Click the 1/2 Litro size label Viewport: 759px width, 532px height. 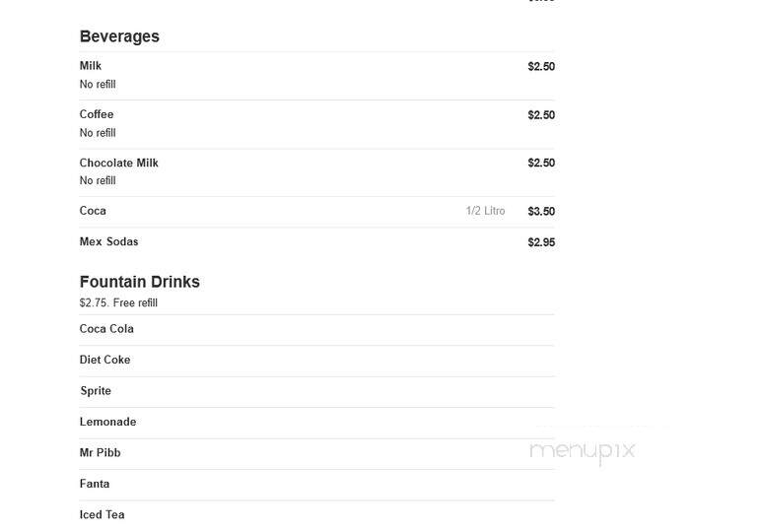[x=485, y=211]
